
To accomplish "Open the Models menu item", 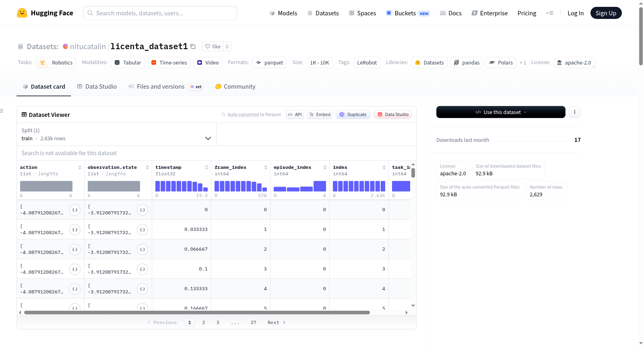I will (x=283, y=13).
